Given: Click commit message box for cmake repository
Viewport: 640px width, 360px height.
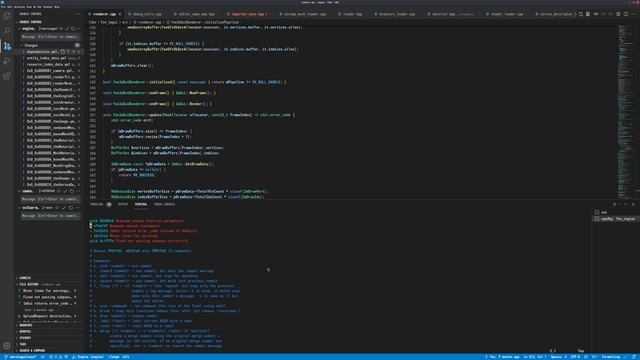Looking at the screenshot, I should pos(50,199).
